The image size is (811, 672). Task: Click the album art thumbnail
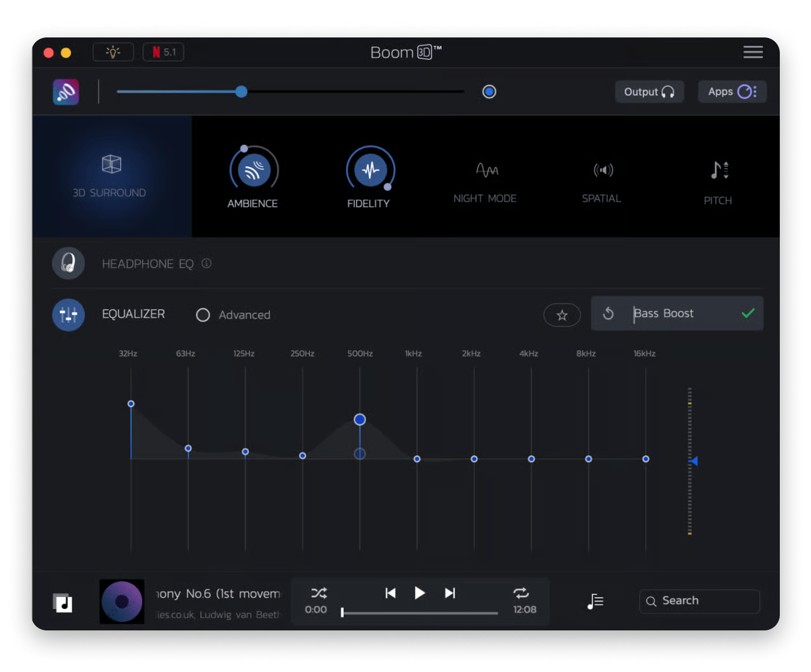coord(122,601)
